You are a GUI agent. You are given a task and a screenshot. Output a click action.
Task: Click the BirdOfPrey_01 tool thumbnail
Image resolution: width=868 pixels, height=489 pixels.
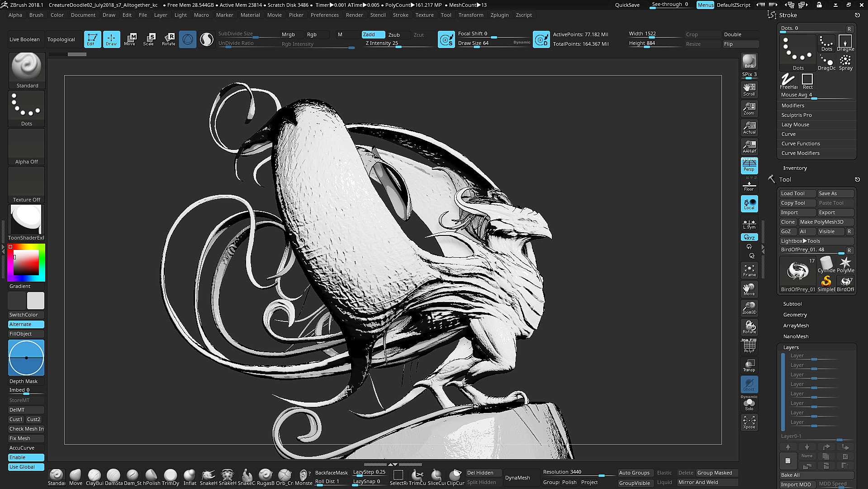(x=798, y=274)
